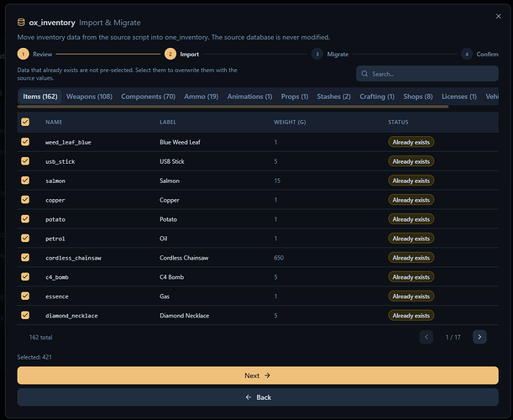This screenshot has width=513, height=420.
Task: Click the Selected: 421 text
Action: 34,357
